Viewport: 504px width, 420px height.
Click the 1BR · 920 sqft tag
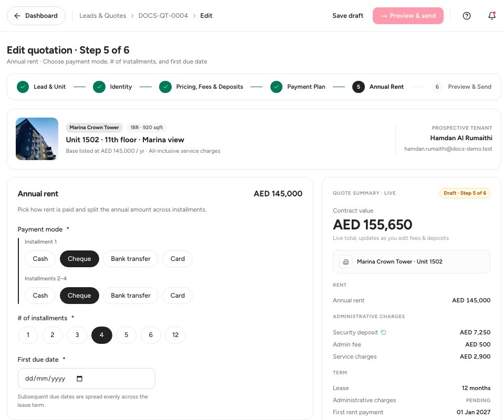pos(146,128)
